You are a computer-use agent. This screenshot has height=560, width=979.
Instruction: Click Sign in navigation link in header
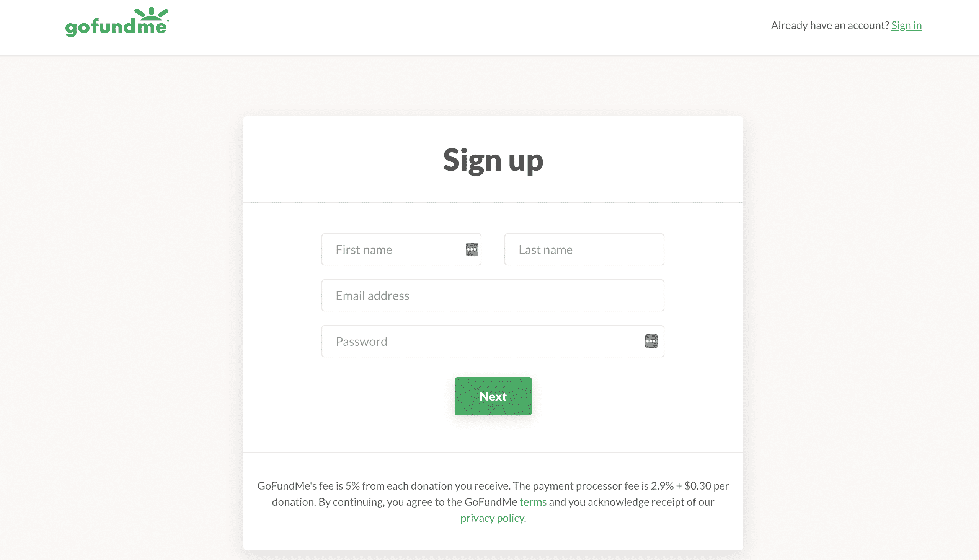906,25
